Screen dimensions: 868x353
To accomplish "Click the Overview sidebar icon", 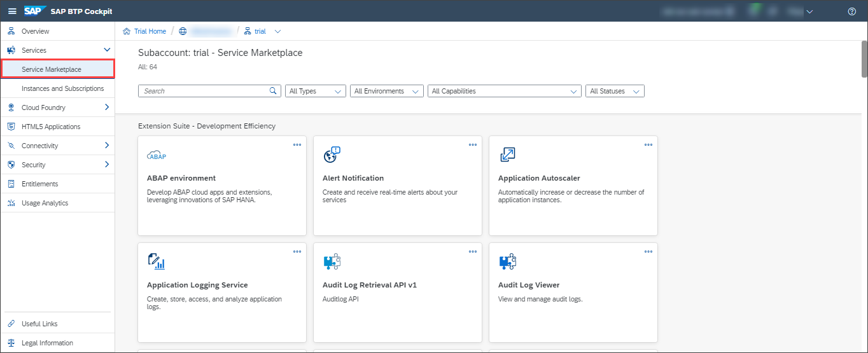I will pyautogui.click(x=11, y=31).
